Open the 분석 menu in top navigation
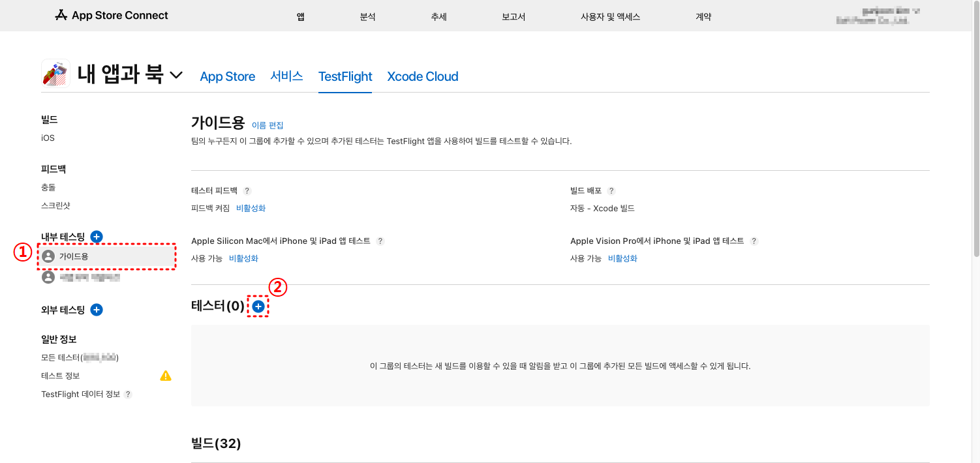 tap(368, 17)
